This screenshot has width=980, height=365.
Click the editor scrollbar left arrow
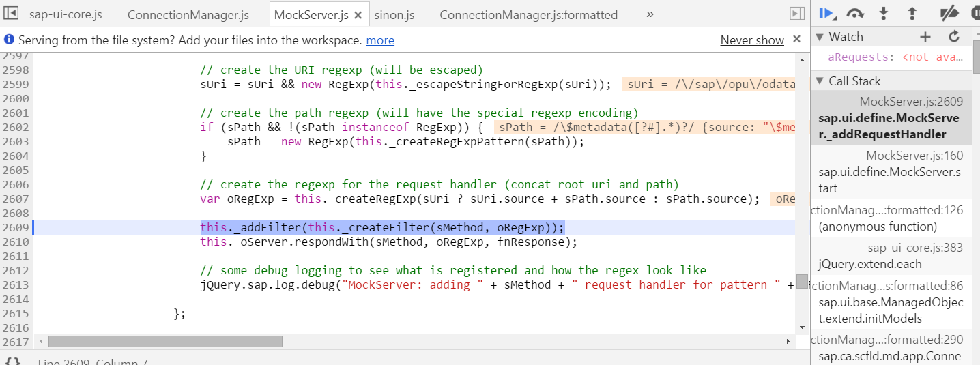(x=40, y=341)
